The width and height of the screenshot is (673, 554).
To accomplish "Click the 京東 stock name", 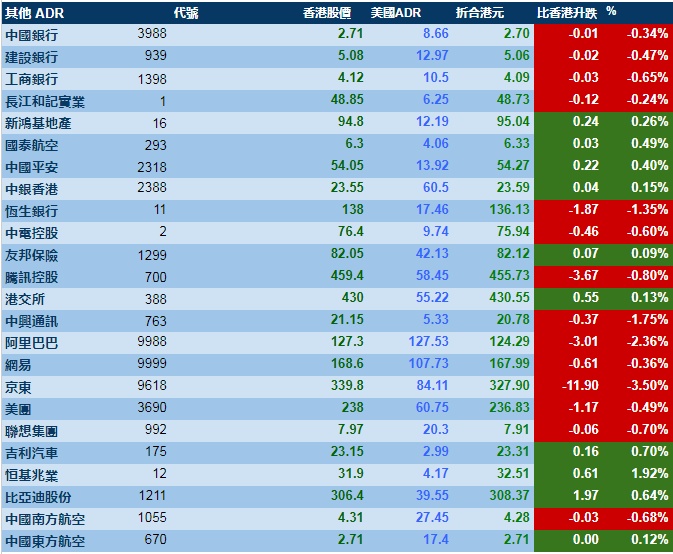I will click(18, 387).
